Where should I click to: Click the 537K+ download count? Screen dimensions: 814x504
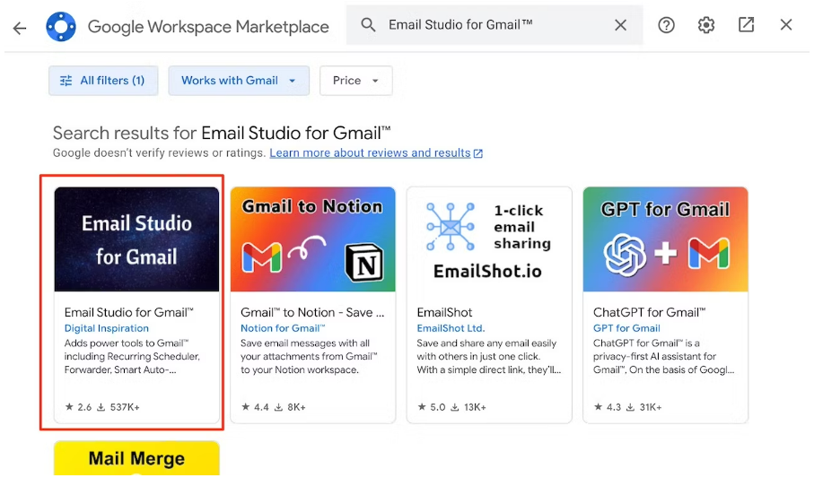click(x=118, y=407)
